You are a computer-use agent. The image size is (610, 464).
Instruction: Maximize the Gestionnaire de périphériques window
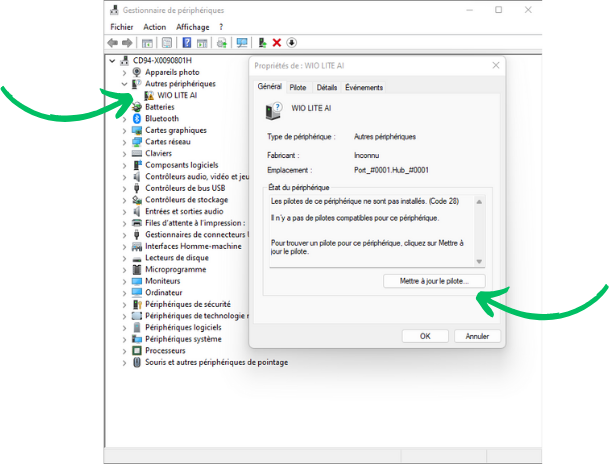click(x=498, y=10)
